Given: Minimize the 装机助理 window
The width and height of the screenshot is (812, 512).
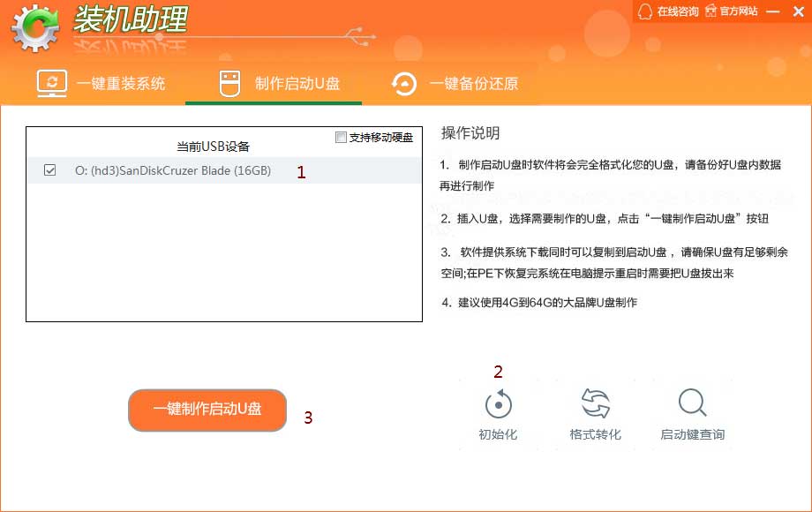Looking at the screenshot, I should point(773,11).
